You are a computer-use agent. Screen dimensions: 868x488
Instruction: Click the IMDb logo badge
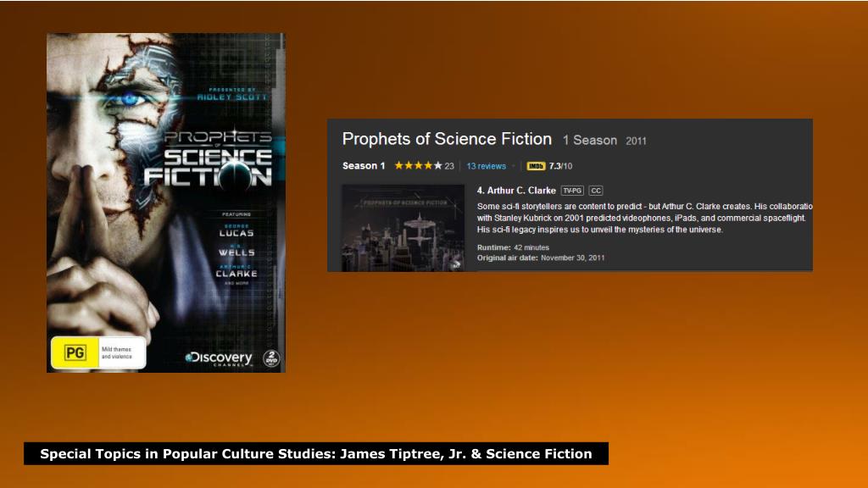tap(536, 166)
